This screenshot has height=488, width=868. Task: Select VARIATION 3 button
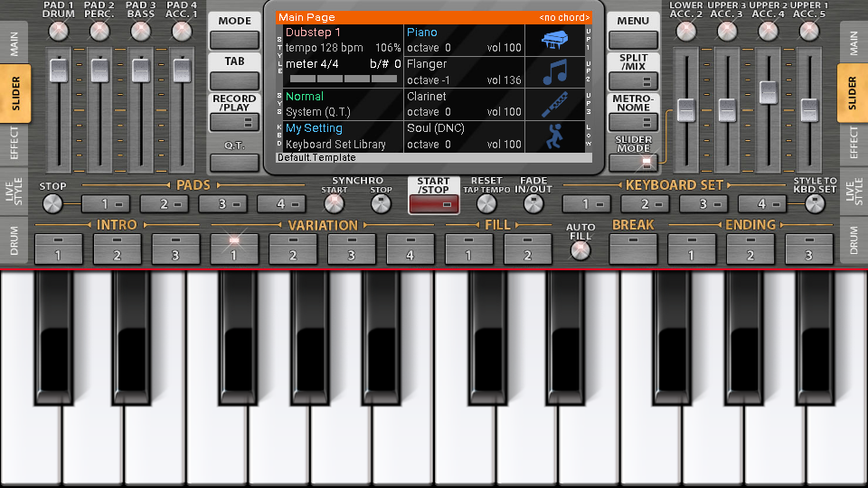coord(352,249)
